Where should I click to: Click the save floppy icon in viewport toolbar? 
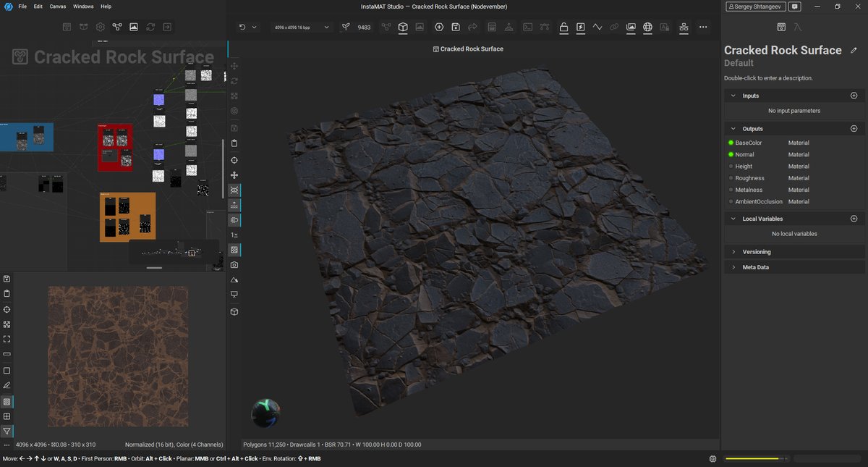456,28
